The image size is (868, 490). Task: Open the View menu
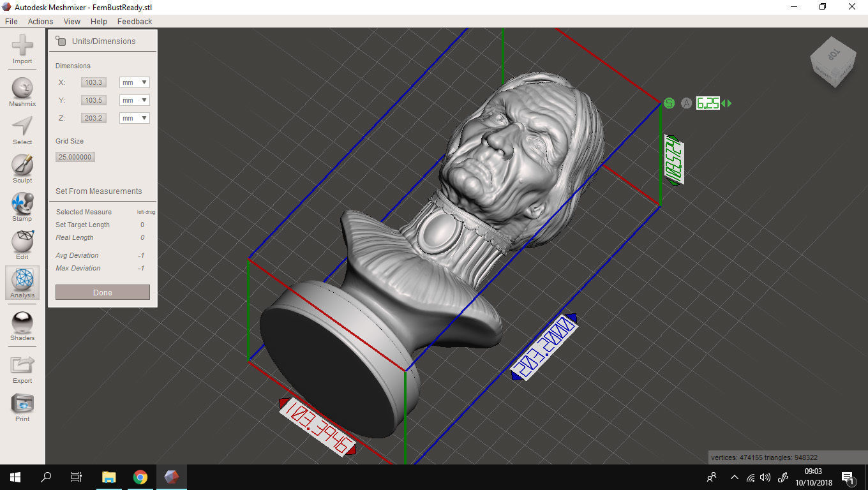pyautogui.click(x=72, y=21)
